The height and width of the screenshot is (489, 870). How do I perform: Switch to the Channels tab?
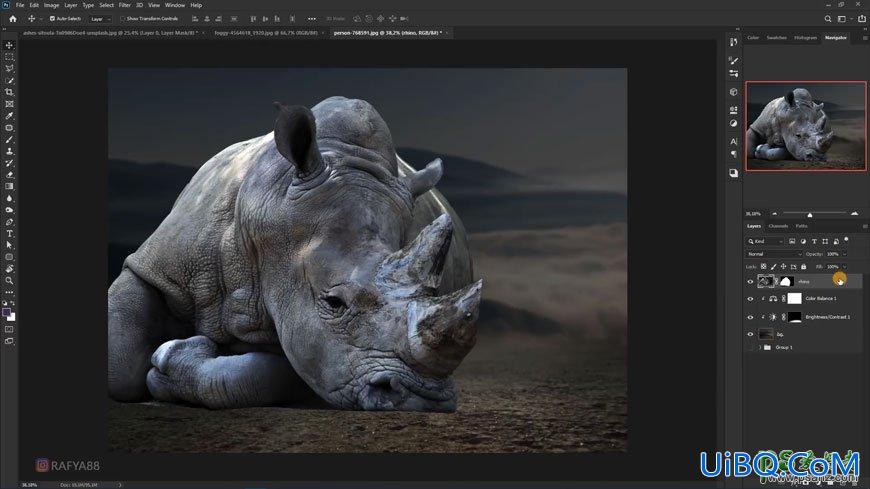tap(778, 226)
